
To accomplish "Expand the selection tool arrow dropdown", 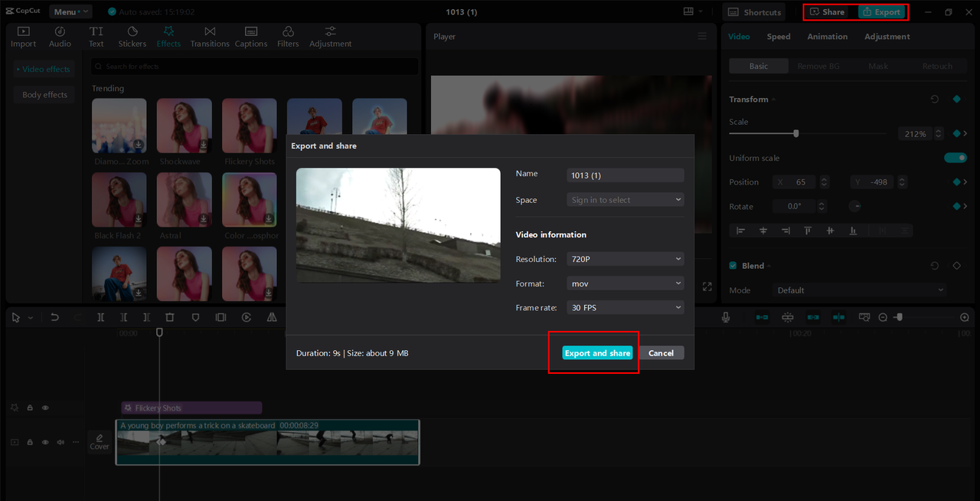I will pos(30,317).
